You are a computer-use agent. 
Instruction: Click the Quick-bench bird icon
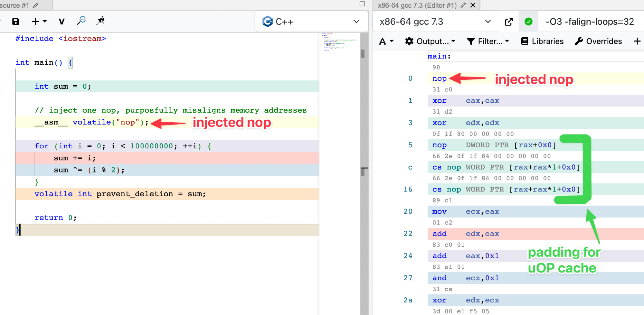pos(100,21)
